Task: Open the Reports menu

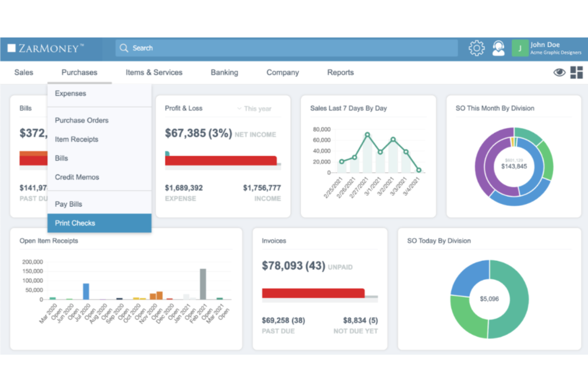Action: (x=340, y=72)
